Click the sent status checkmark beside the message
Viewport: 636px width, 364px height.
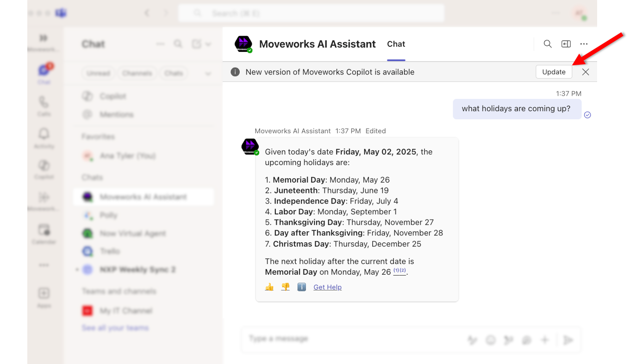pyautogui.click(x=587, y=115)
